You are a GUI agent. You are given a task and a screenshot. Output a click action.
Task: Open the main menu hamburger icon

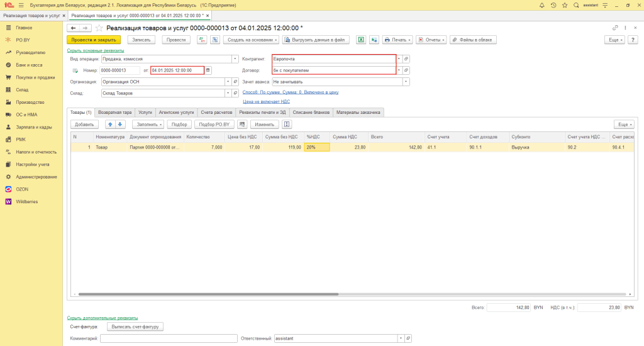(x=21, y=5)
